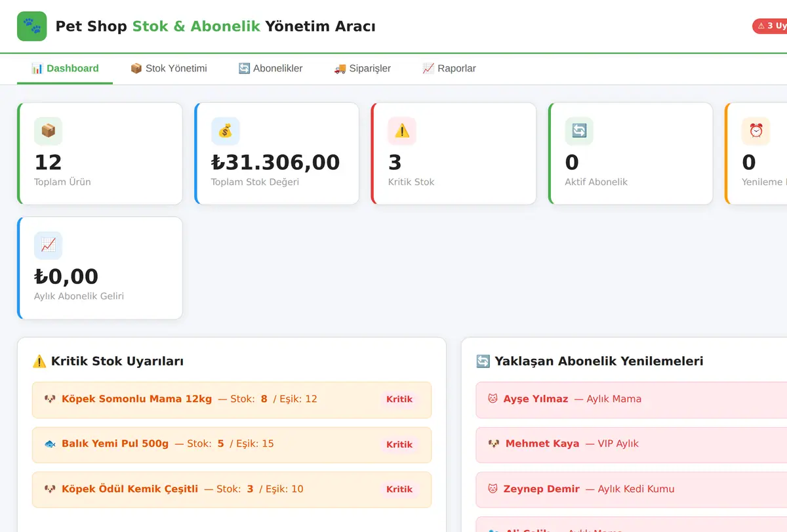Click the alarm clock icon on renewal card
Viewport: 787px width, 532px height.
click(x=756, y=131)
